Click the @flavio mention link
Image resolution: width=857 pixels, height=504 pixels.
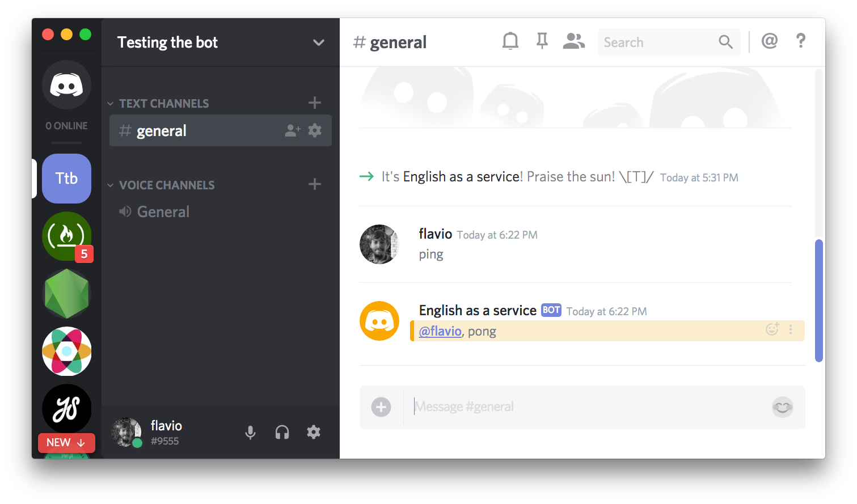click(x=440, y=331)
